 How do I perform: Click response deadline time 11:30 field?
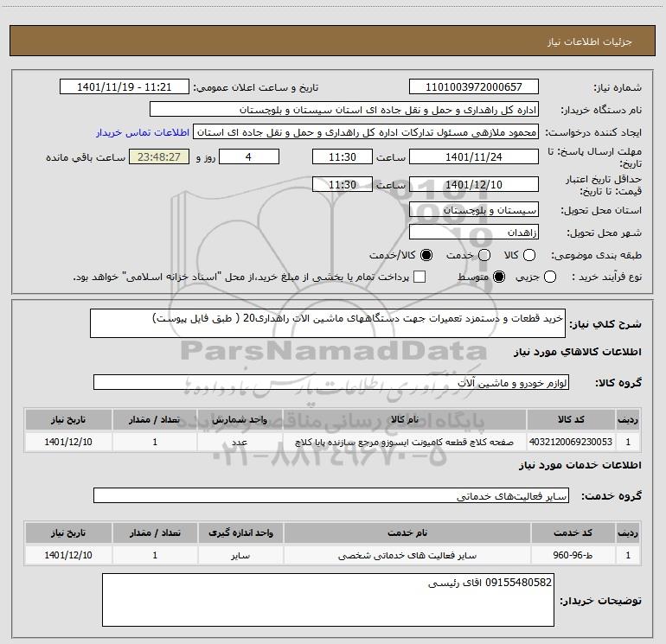(x=343, y=156)
